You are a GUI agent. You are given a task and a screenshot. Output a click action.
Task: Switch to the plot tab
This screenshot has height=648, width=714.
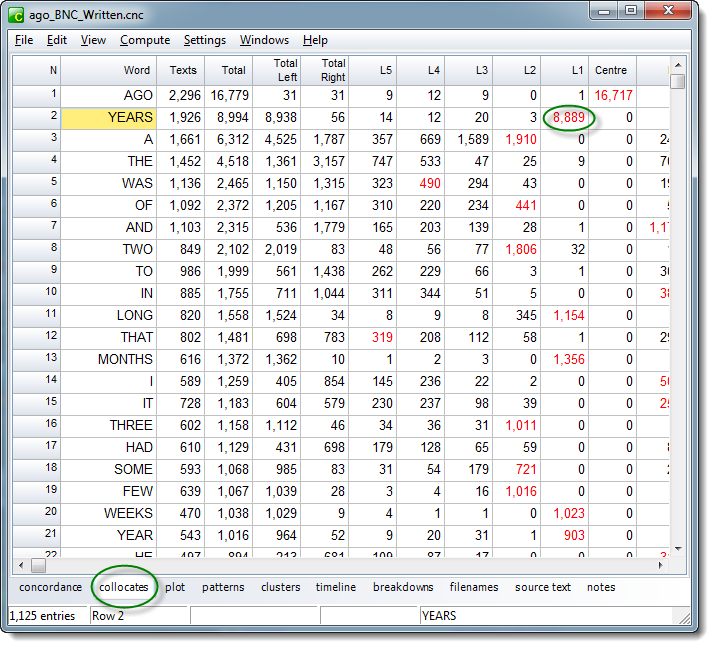tap(175, 587)
